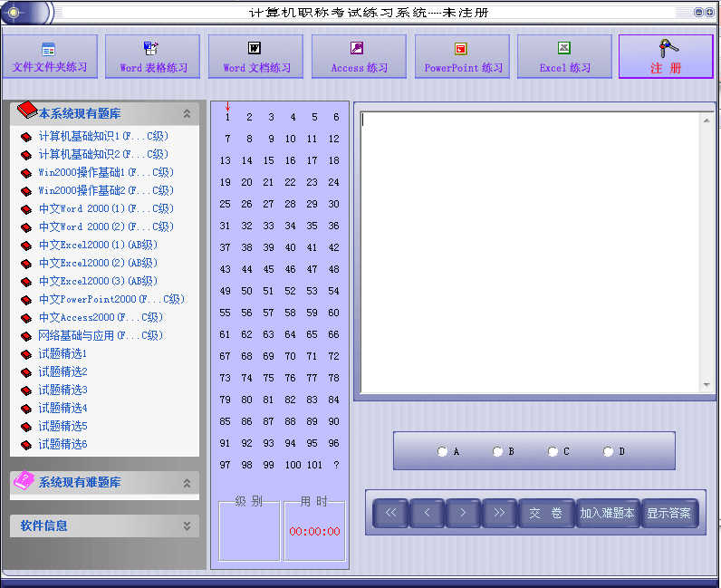721x588 pixels.
Task: Collapse the 系统现有难题库 panel
Action: [x=187, y=483]
